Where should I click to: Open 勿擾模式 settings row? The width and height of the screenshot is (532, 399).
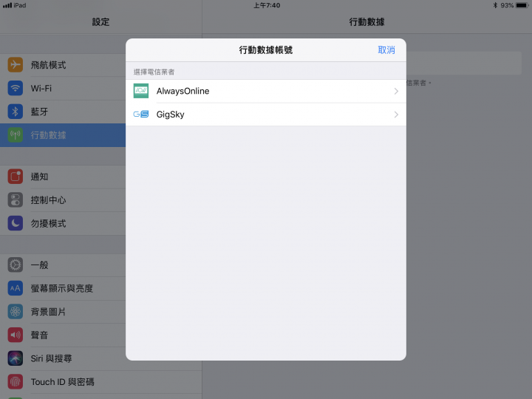pos(63,223)
